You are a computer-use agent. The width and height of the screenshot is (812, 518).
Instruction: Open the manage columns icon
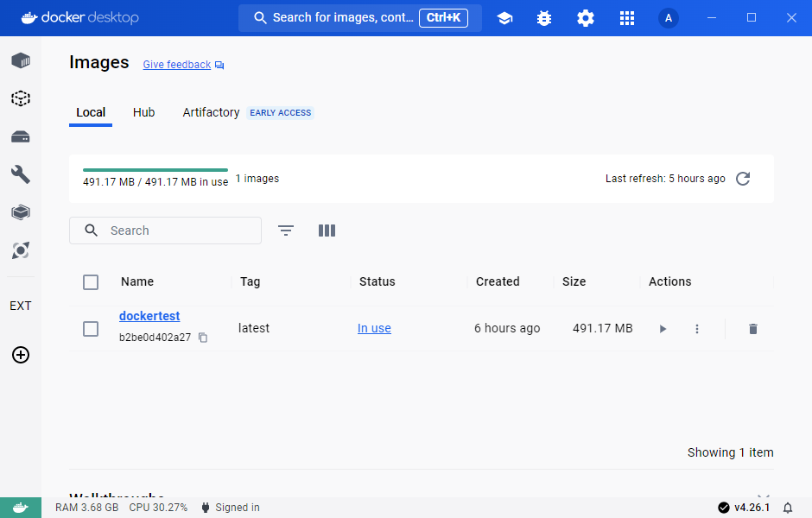[327, 231]
